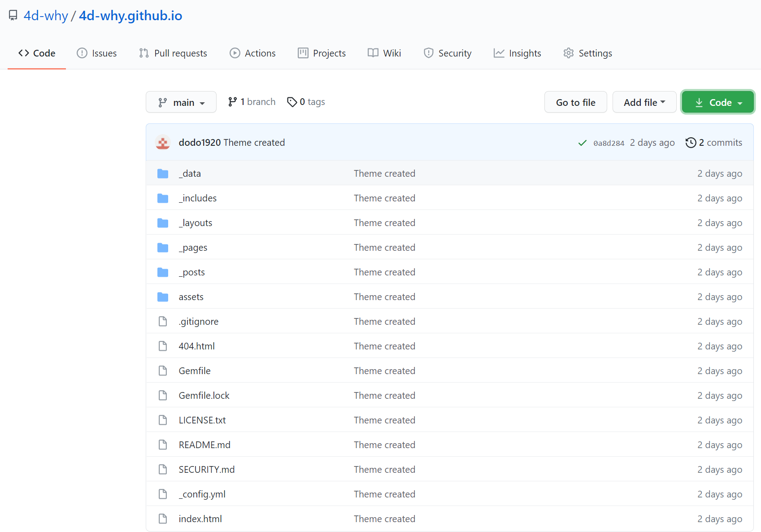The image size is (761, 532).
Task: Open the _data folder
Action: [x=190, y=174]
